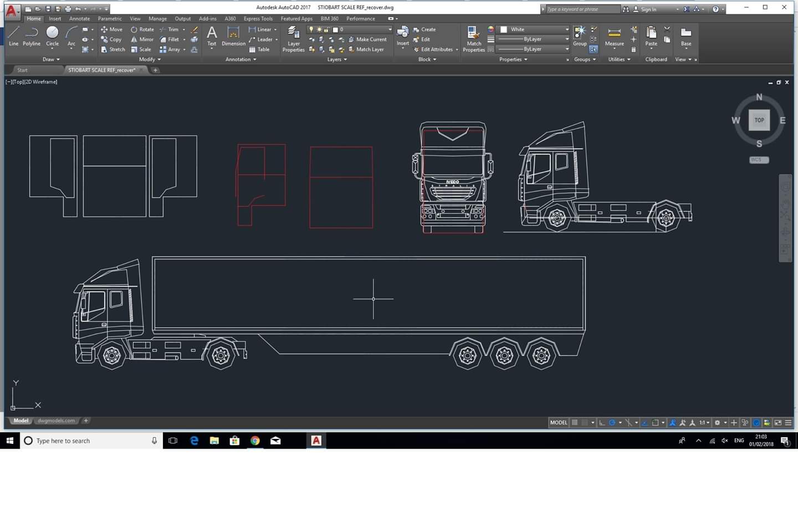798x532 pixels.
Task: Click the search keyword input field
Action: point(582,9)
